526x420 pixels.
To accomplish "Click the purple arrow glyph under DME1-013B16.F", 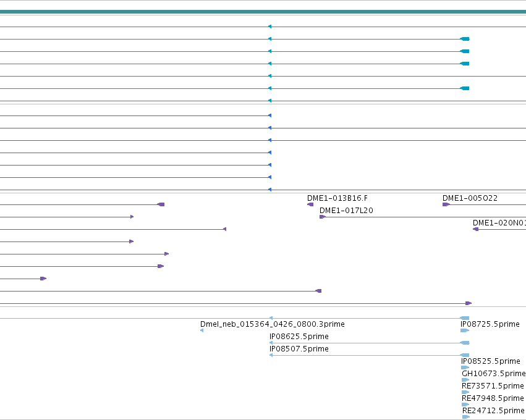I will pos(310,204).
